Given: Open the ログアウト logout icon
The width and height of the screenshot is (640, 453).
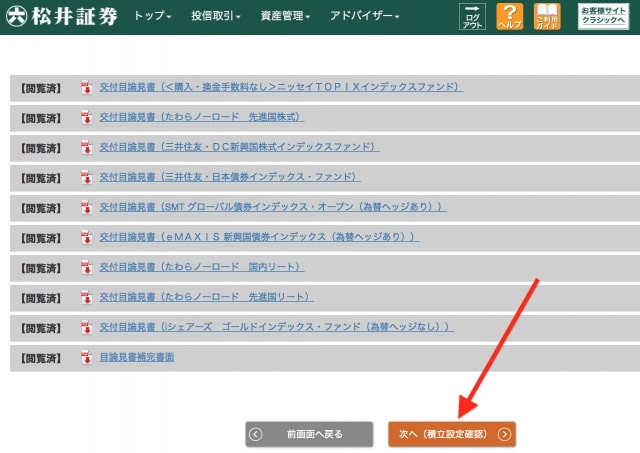Looking at the screenshot, I should (x=472, y=16).
